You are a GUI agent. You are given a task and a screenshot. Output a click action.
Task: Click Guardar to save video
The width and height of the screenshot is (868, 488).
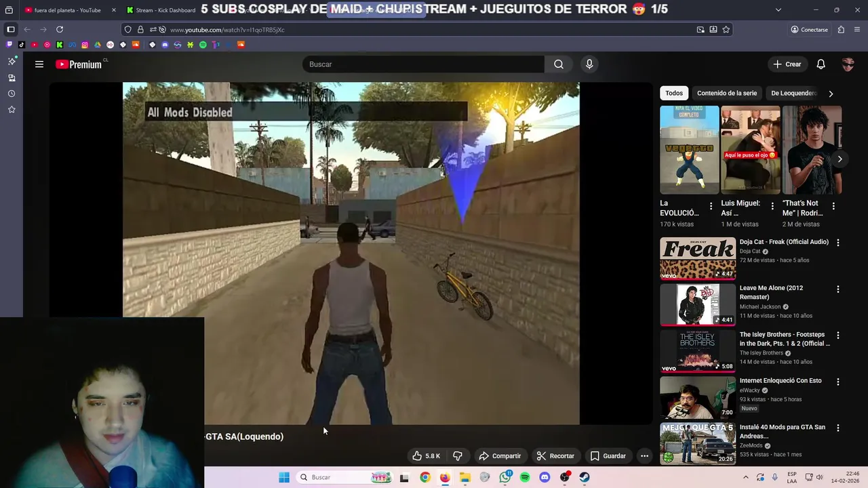tap(608, 456)
